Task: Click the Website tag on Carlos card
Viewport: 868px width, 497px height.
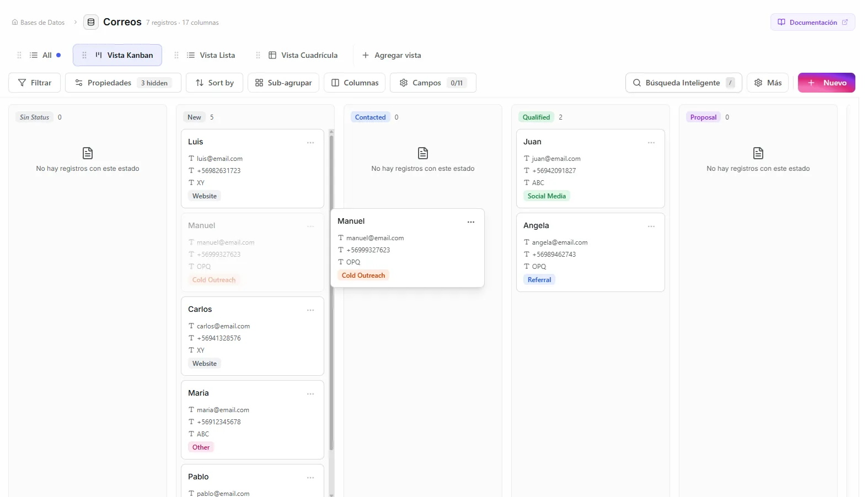Action: point(205,364)
